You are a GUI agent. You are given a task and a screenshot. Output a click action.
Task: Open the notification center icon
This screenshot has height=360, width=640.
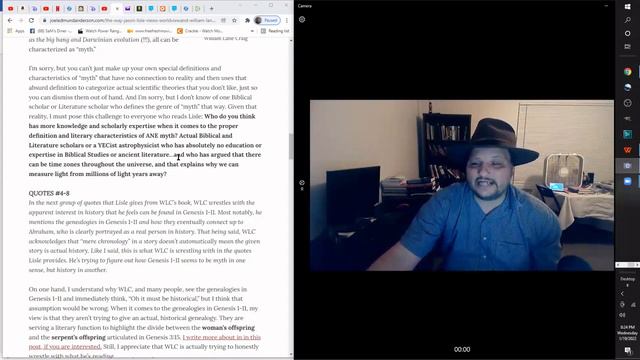pyautogui.click(x=627, y=350)
